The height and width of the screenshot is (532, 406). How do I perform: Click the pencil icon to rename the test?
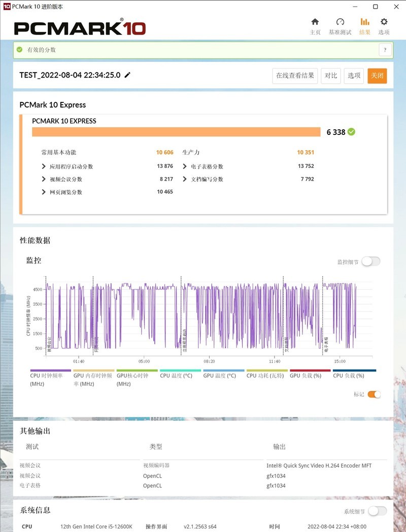tap(127, 75)
